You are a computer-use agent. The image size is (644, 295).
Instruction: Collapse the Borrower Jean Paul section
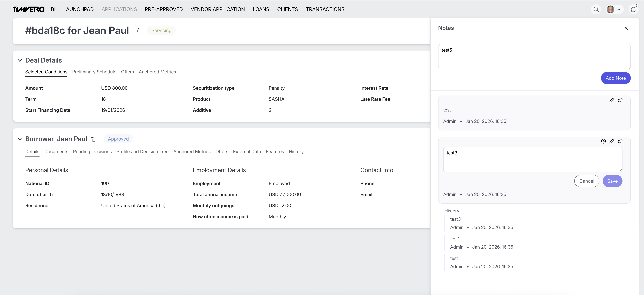[20, 139]
